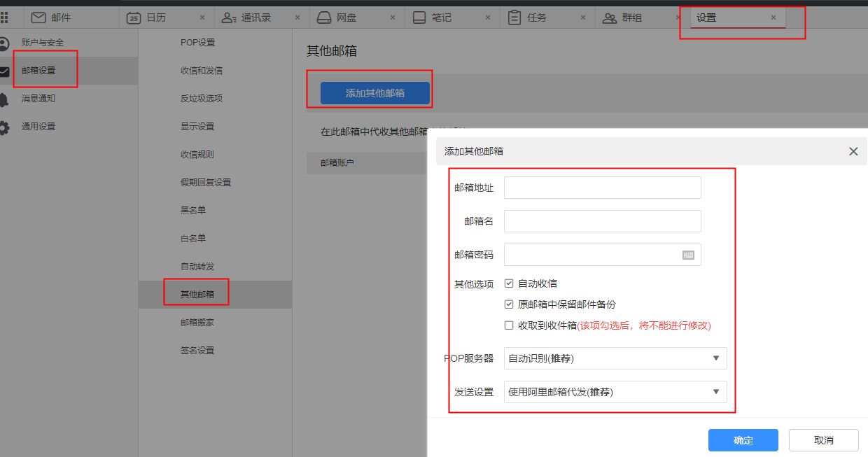Open the 发送设置 dropdown list
This screenshot has height=457, width=868.
[x=615, y=392]
